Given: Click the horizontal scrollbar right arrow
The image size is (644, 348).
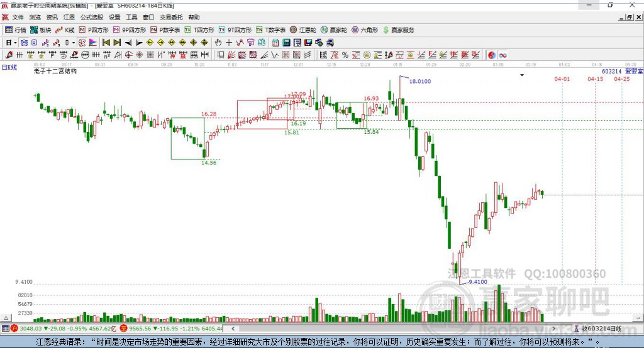Looking at the screenshot, I should (553, 329).
